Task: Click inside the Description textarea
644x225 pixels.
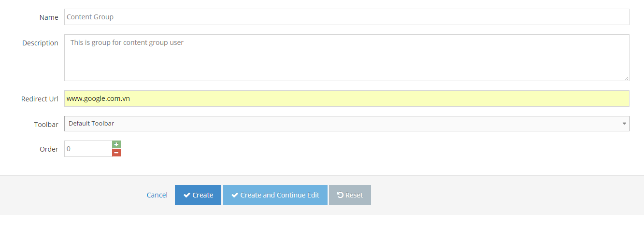Action: pos(346,58)
